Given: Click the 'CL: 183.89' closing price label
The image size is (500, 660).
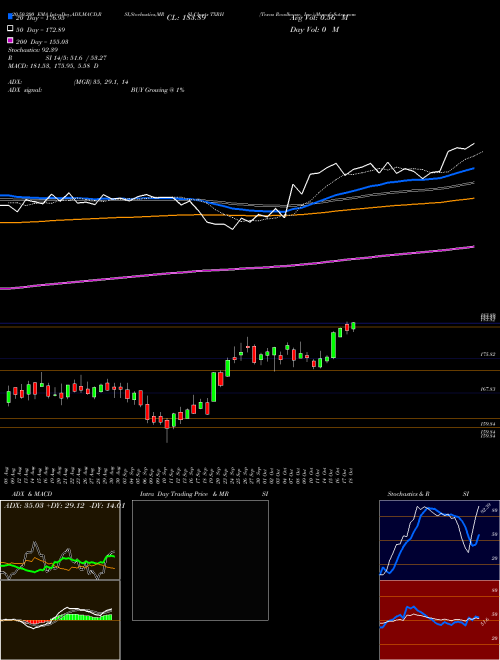Looking at the screenshot, I should coord(186,18).
